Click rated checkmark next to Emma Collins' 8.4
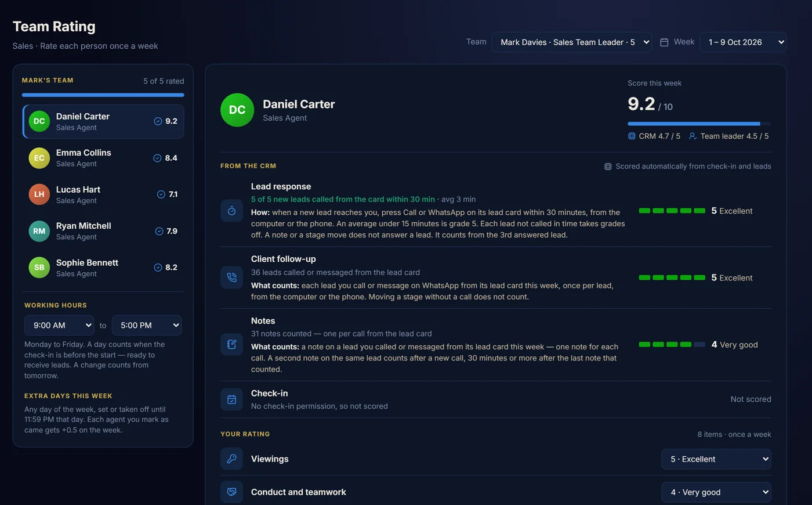Screen dimensions: 812x505 point(157,158)
